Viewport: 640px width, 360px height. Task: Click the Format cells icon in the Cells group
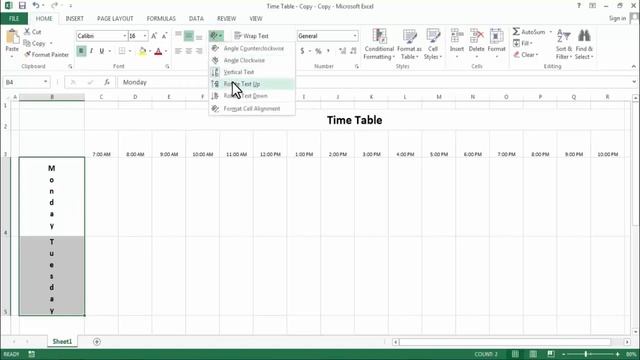click(496, 37)
